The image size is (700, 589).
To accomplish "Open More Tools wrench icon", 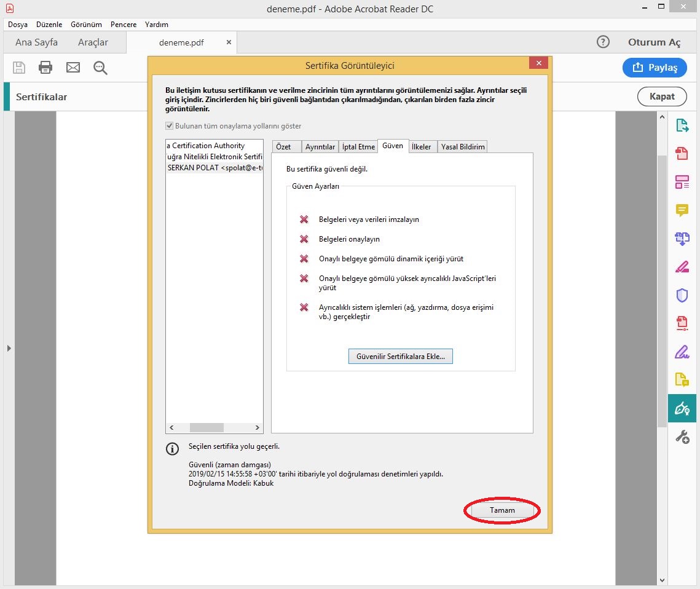I will click(x=682, y=437).
